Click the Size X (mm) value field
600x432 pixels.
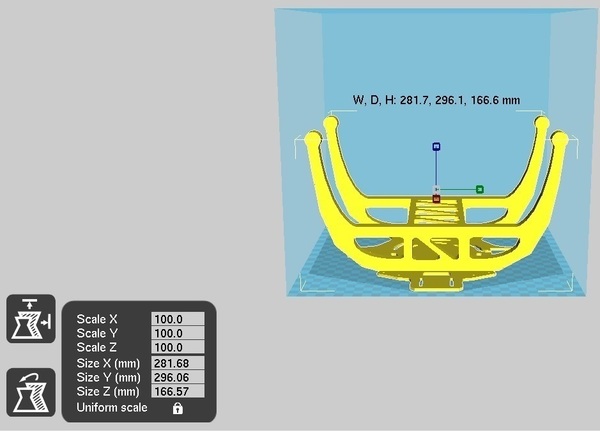coord(178,363)
